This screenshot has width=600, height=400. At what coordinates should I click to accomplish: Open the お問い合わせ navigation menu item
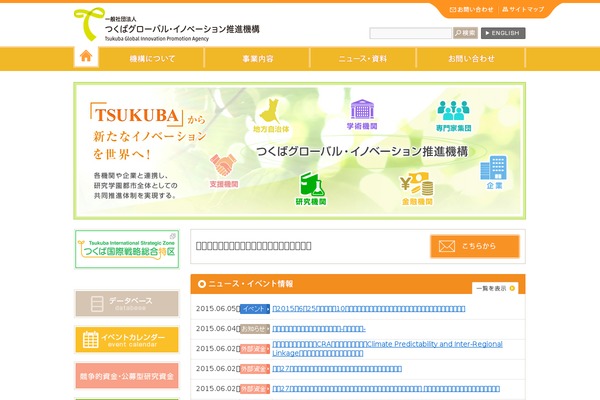pyautogui.click(x=471, y=59)
